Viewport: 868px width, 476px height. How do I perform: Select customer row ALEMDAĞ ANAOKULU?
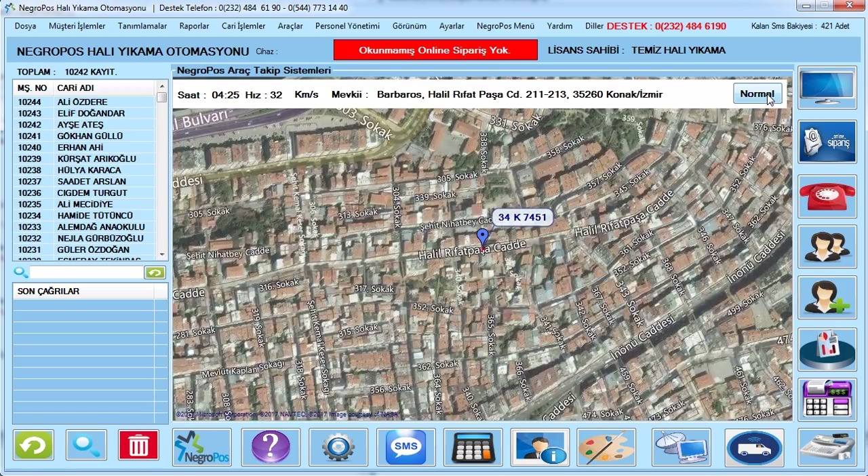pyautogui.click(x=84, y=227)
